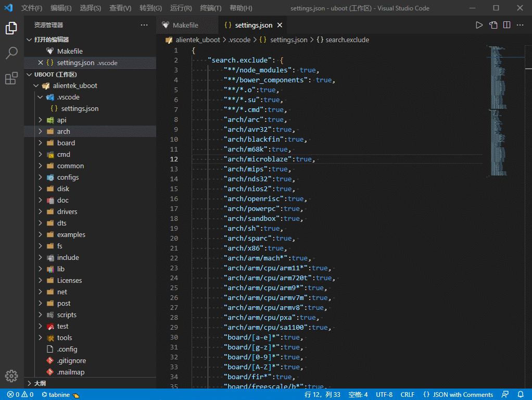Open the Explorer view in activity bar
The width and height of the screenshot is (532, 400).
point(11,28)
